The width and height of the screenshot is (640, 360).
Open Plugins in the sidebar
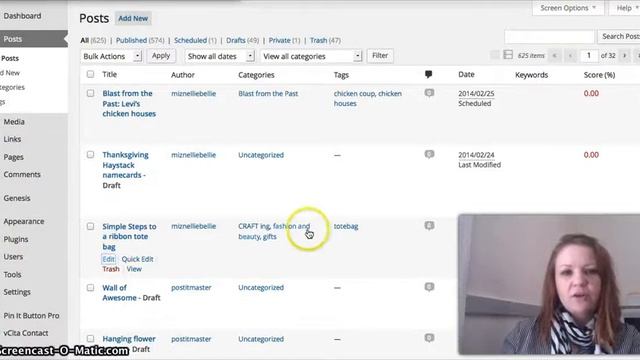click(x=16, y=239)
